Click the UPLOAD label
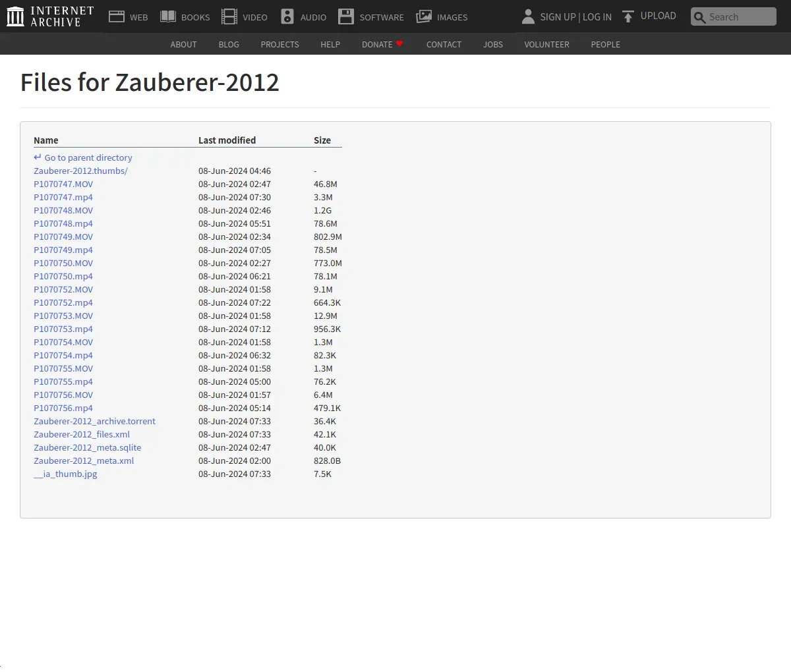This screenshot has height=672, width=791. (x=659, y=16)
